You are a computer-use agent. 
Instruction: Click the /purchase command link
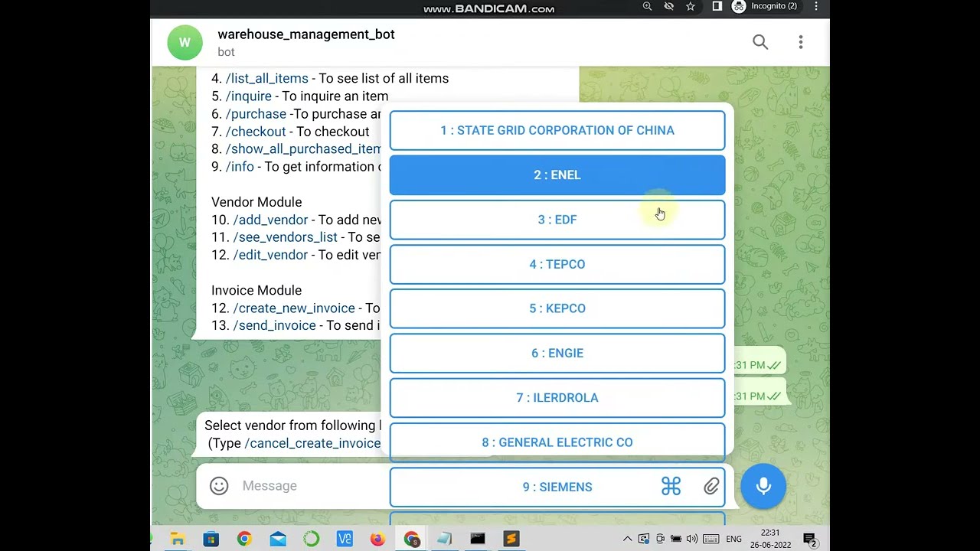tap(256, 114)
